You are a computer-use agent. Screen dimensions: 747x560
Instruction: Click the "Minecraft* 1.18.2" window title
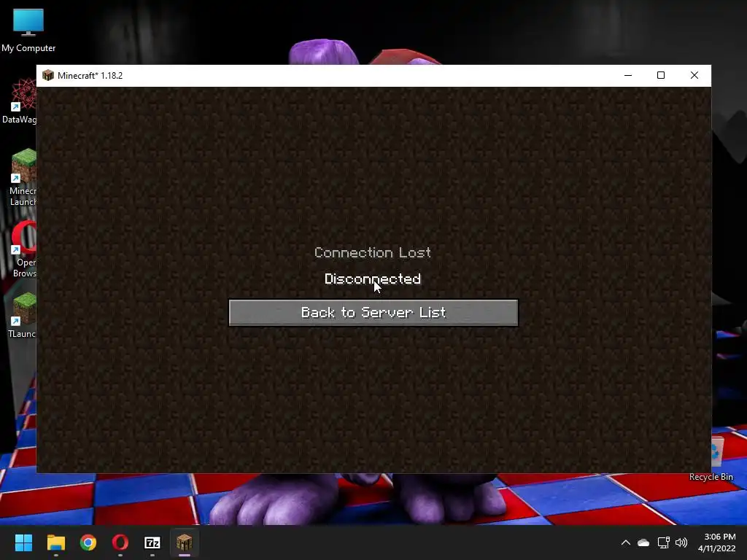(90, 76)
